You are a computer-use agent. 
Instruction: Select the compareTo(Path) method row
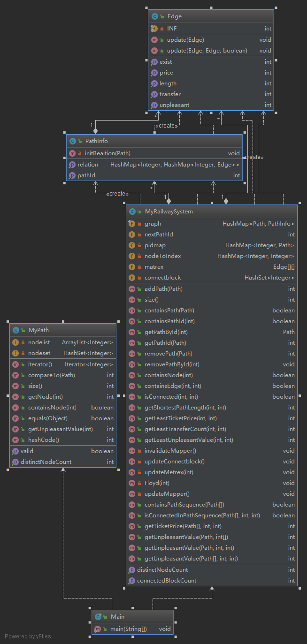63,375
